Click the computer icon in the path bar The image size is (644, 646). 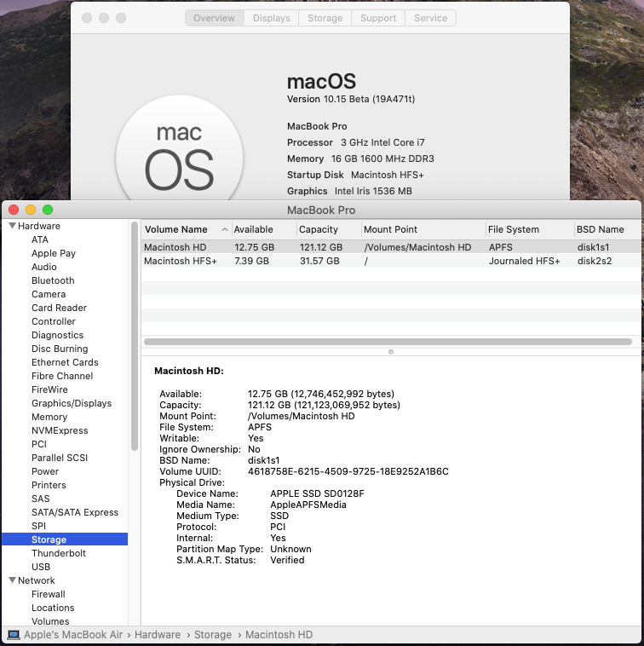tap(13, 635)
